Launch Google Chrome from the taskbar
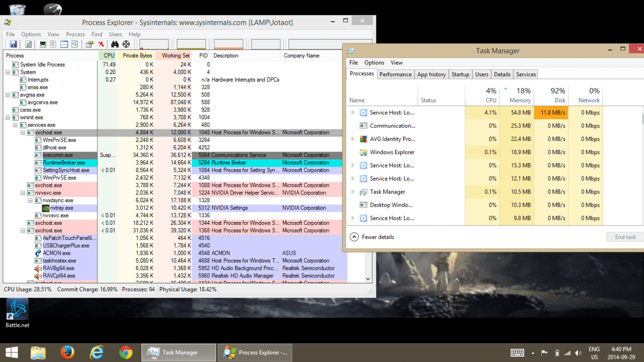Viewport: 644px width, 362px height. coord(126,353)
